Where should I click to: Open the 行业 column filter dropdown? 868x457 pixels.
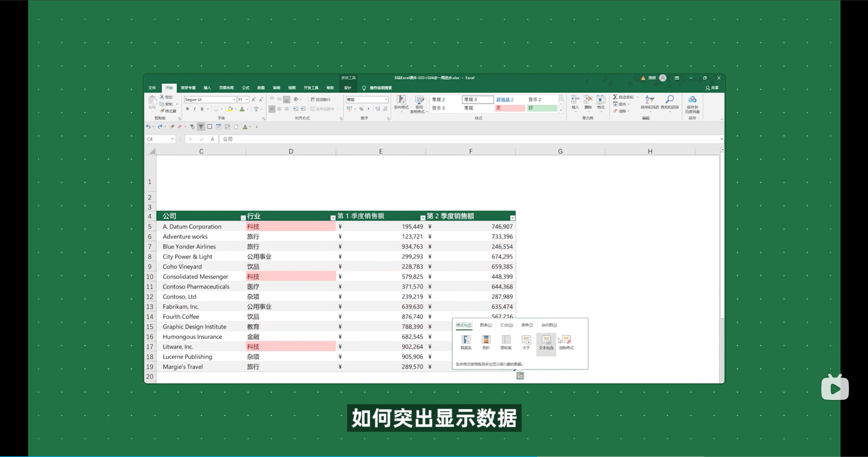pos(332,218)
